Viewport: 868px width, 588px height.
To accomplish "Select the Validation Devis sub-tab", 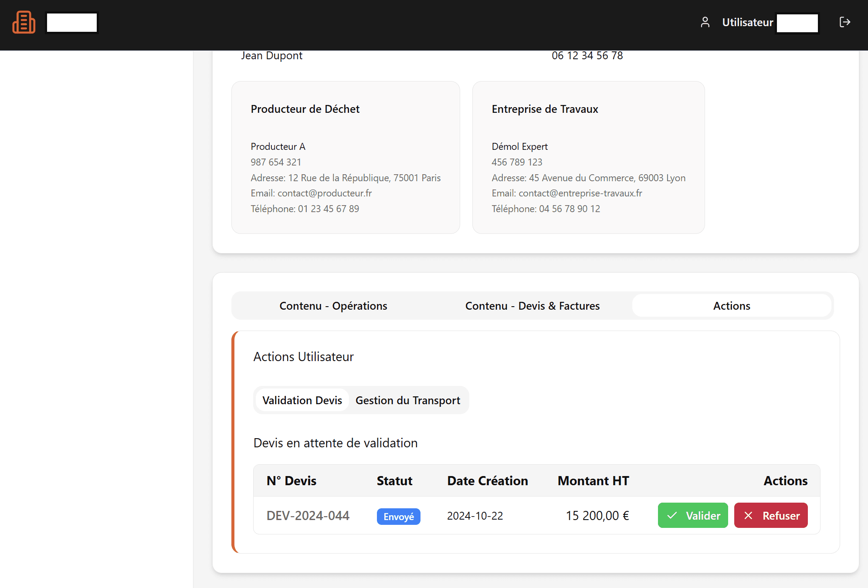I will [x=302, y=400].
